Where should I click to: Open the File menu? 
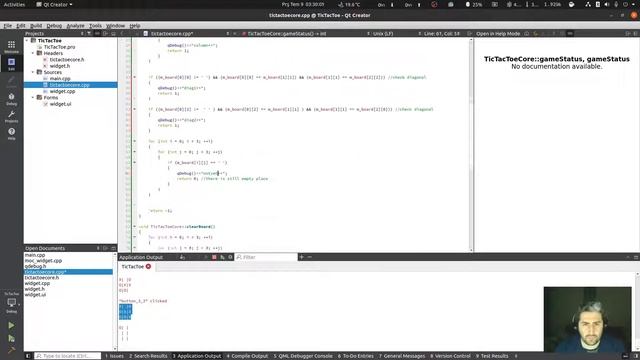coord(8,26)
